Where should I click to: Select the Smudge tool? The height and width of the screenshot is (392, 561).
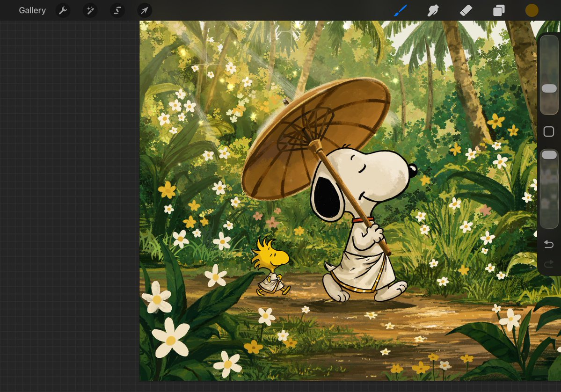(x=433, y=10)
